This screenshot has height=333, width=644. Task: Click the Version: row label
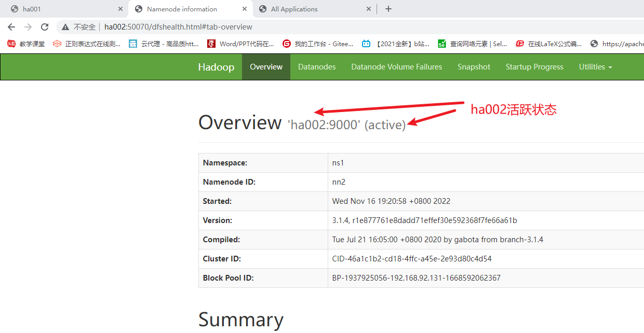click(x=218, y=220)
